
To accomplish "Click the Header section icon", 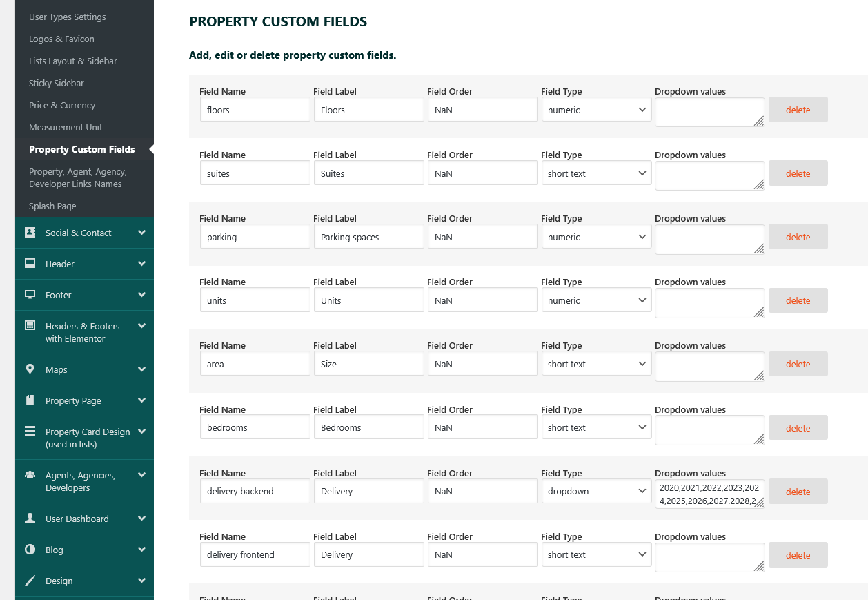I will [x=30, y=264].
